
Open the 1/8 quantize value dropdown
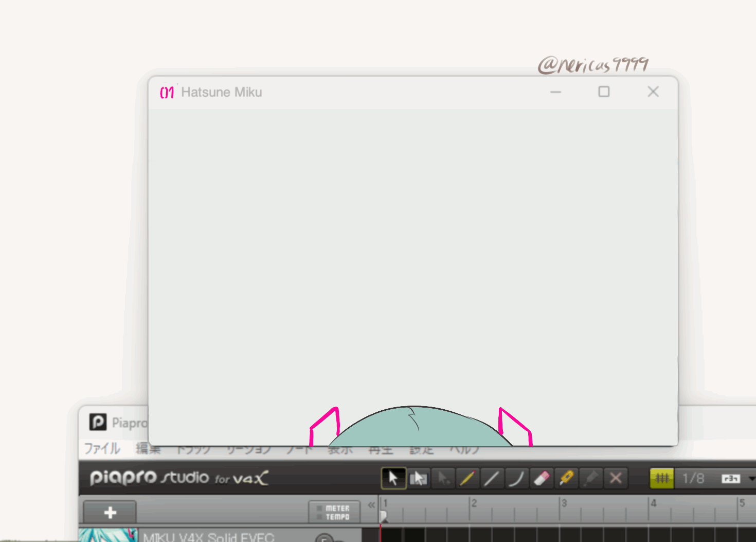(x=693, y=478)
